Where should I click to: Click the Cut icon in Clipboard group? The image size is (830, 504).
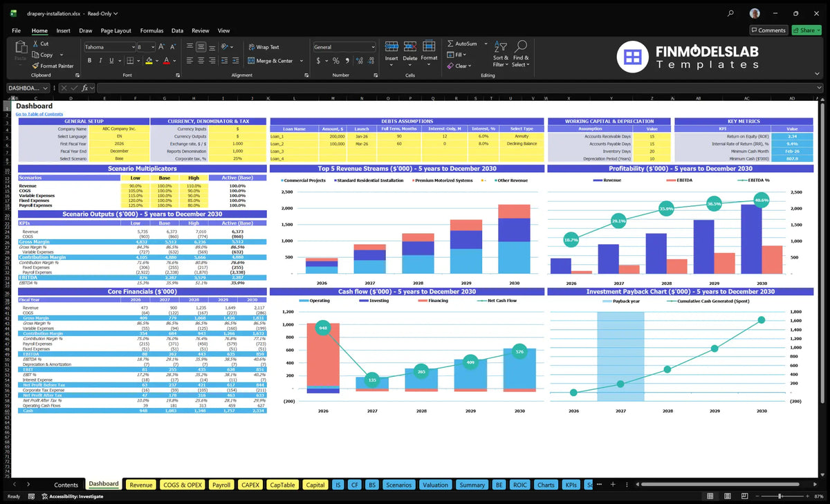click(34, 44)
